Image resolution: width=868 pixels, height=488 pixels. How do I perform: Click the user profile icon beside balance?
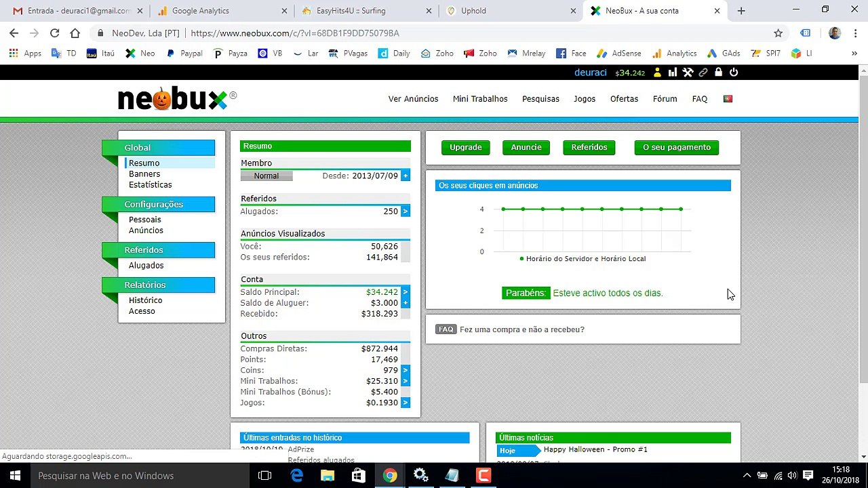click(x=657, y=73)
